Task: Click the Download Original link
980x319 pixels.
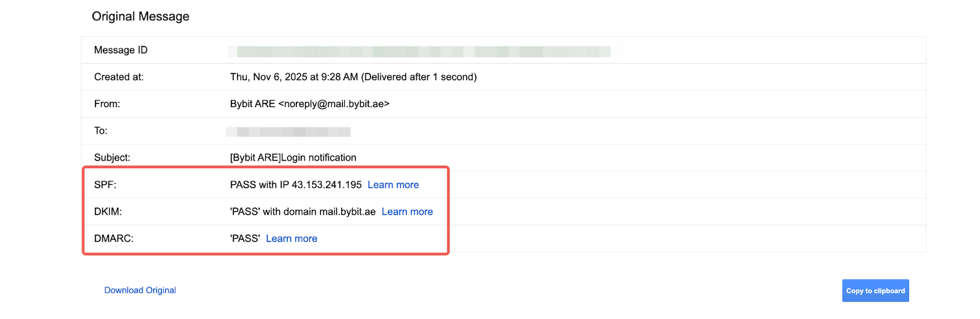Action: pyautogui.click(x=140, y=290)
